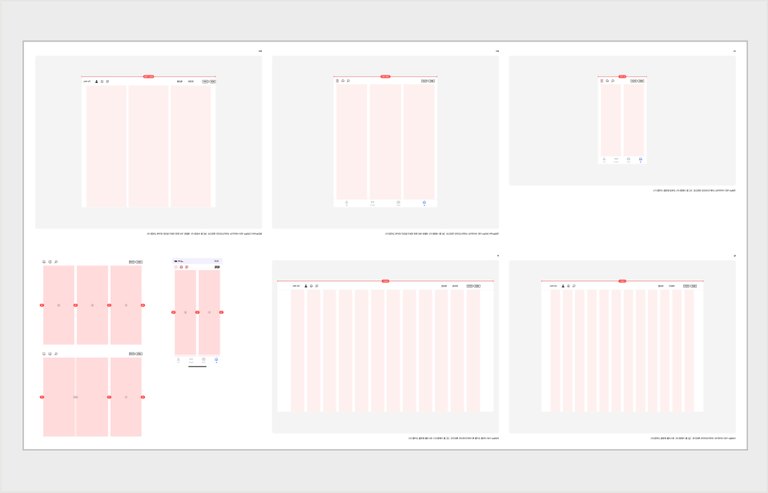Click the right outlined button in the wide twelve-column mockup header
This screenshot has height=493, width=768.
pos(477,286)
